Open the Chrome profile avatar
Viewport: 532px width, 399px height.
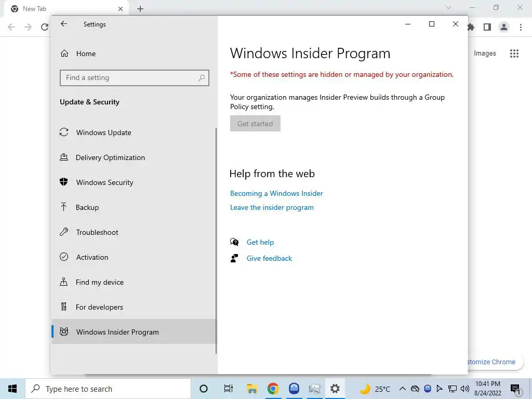pos(504,27)
